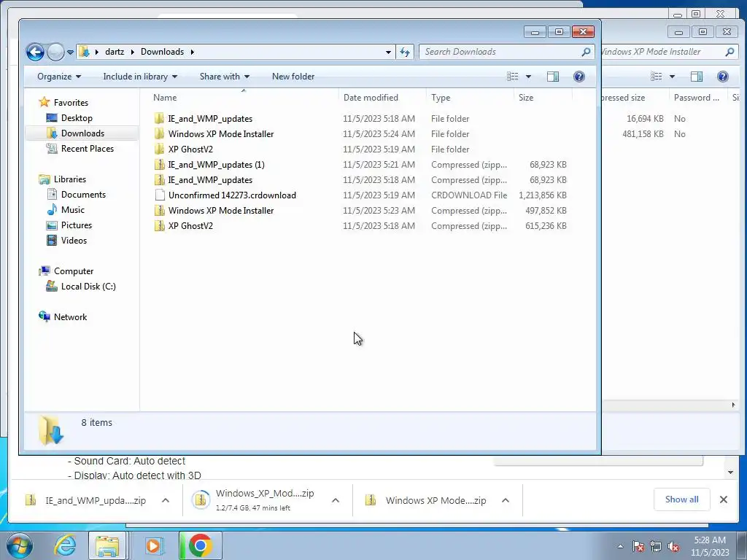Open the Windows Start menu
Screen dimensions: 747x560
tap(18, 545)
